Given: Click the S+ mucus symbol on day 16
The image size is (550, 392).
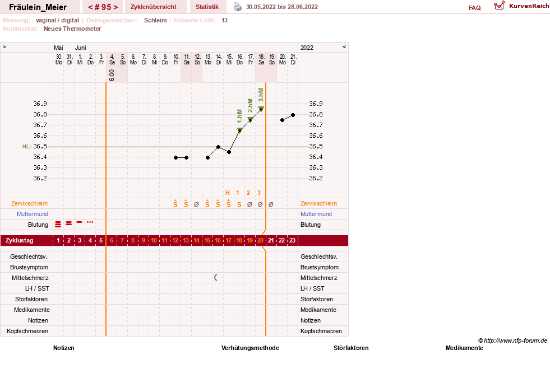Looking at the screenshot, I should tap(218, 203).
